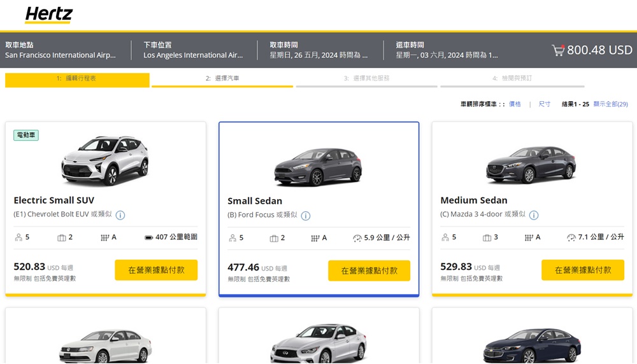Viewport: 637px width, 364px height.
Task: Pay at location for Small Sedan
Action: coord(369,270)
